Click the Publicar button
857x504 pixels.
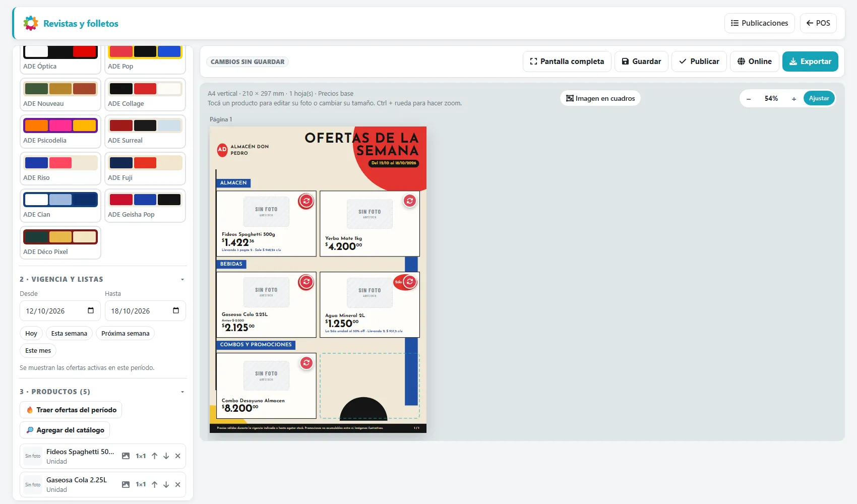point(699,61)
